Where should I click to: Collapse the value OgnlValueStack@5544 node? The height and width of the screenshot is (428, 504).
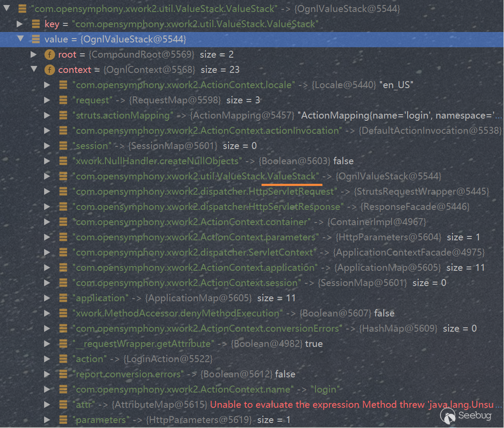[20, 39]
